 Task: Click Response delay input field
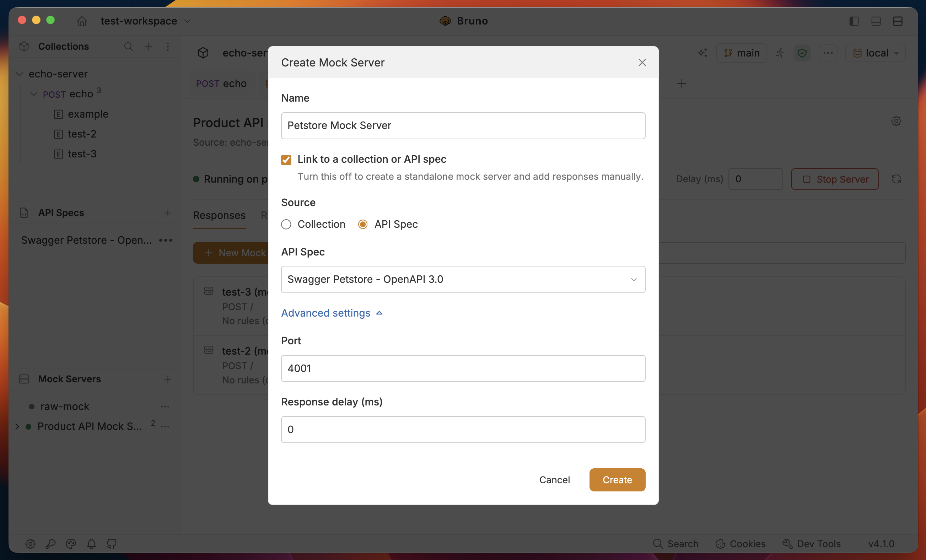tap(463, 429)
